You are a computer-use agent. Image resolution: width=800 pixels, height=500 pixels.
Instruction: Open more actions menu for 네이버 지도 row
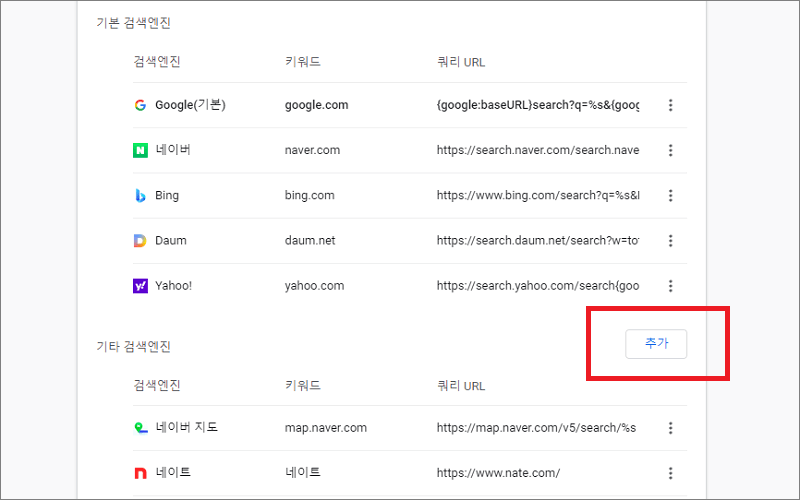point(670,428)
